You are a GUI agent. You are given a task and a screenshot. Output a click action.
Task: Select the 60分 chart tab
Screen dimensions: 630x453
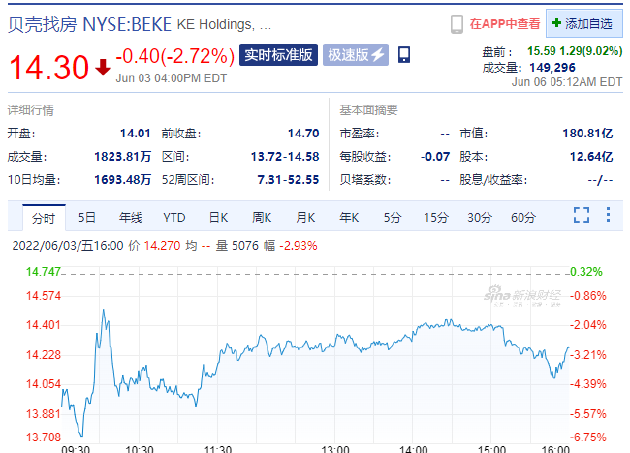523,218
